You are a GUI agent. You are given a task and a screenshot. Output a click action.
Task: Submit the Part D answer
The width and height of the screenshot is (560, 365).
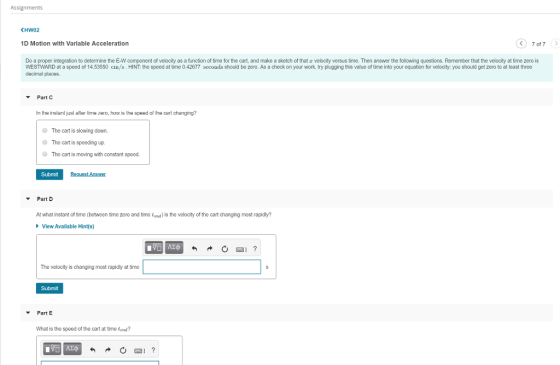click(49, 288)
